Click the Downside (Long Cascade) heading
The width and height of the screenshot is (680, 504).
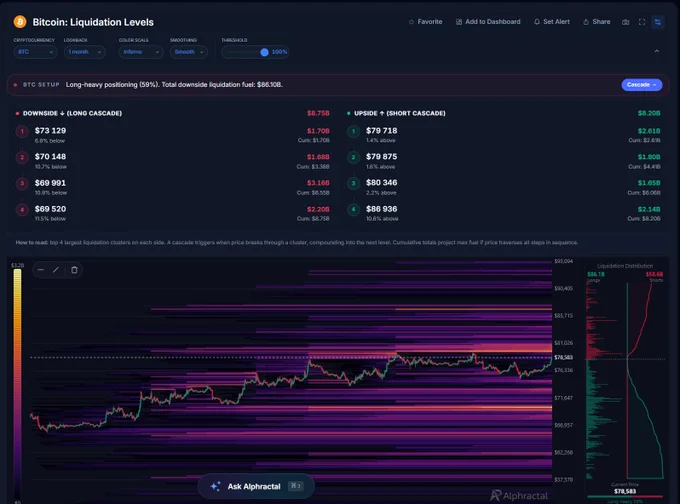(x=72, y=113)
